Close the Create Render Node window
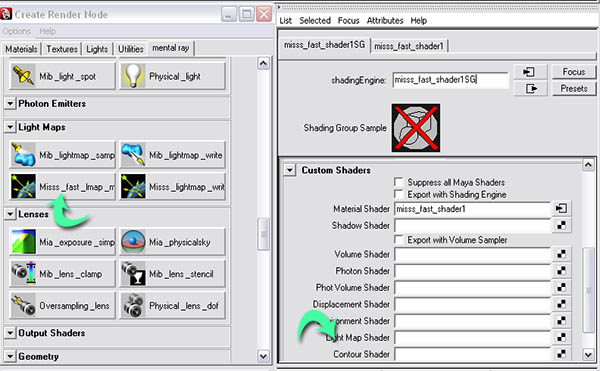This screenshot has width=600, height=371. click(x=264, y=15)
